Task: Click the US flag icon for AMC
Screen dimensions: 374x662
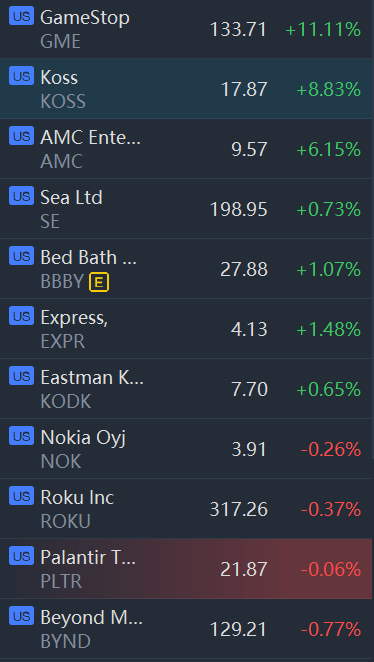Action: [x=21, y=136]
